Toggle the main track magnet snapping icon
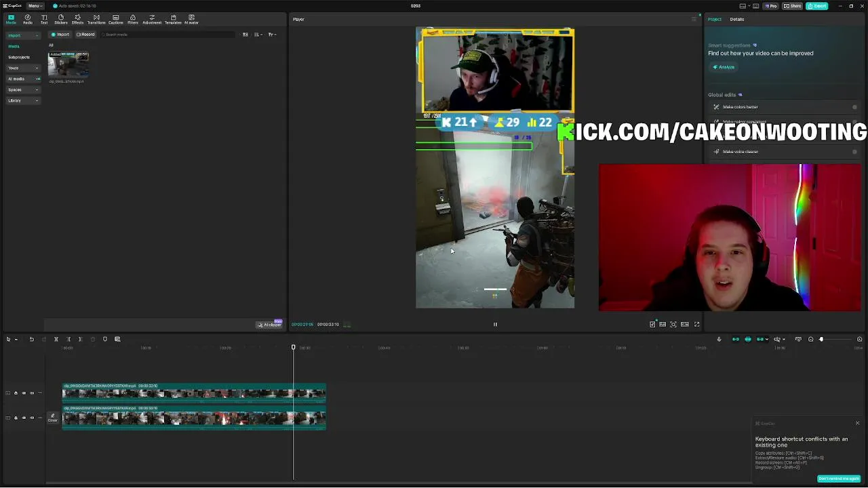Viewport: 868px width, 488px height. (736, 339)
